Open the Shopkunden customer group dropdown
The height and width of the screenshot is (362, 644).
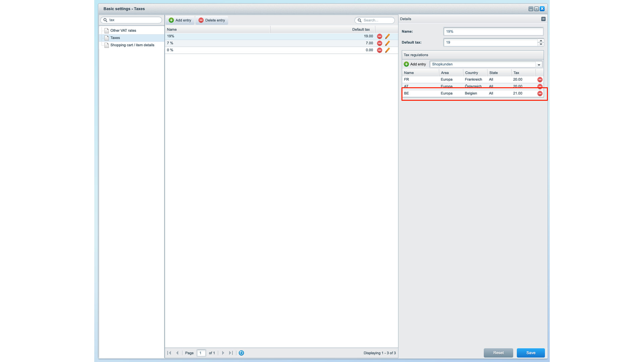(x=539, y=64)
